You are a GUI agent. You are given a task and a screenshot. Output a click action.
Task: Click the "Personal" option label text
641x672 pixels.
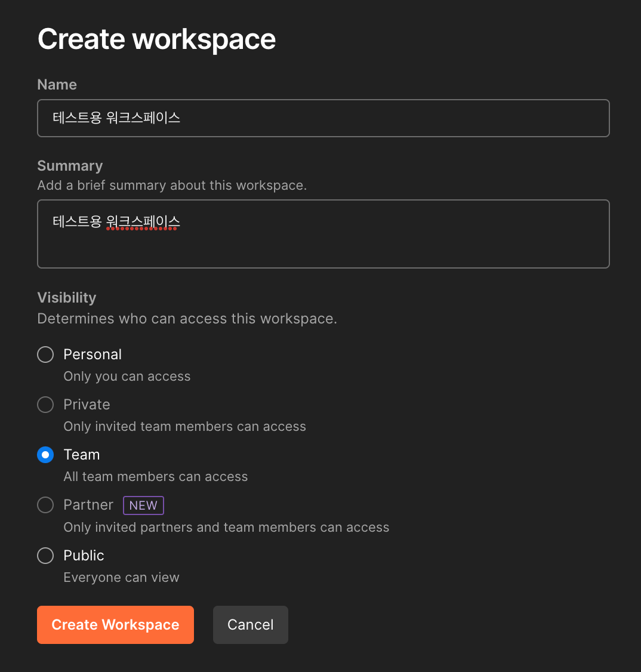(93, 355)
